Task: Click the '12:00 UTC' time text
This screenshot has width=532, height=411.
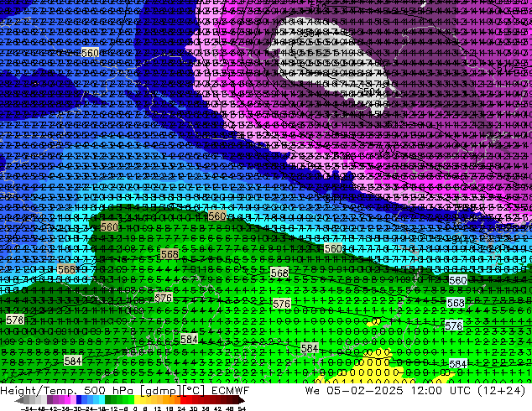Action: click(x=441, y=390)
